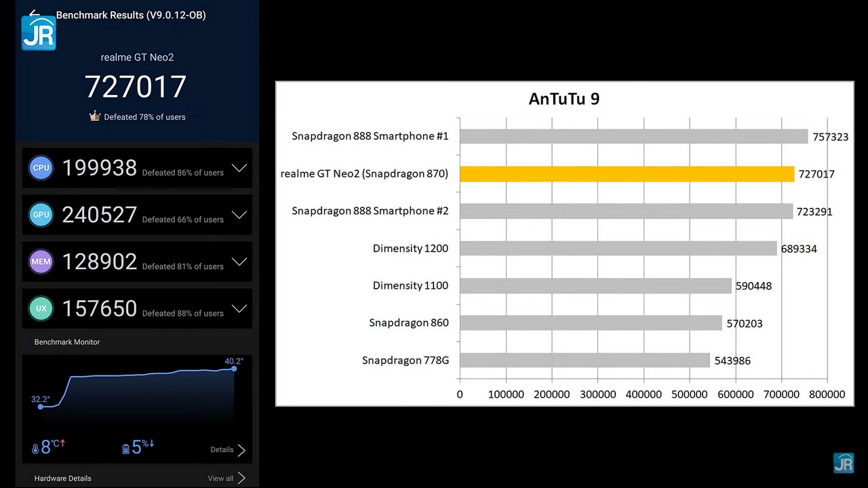The width and height of the screenshot is (868, 488).
Task: Click the crown icon beside Defeated 78%
Action: pos(95,116)
